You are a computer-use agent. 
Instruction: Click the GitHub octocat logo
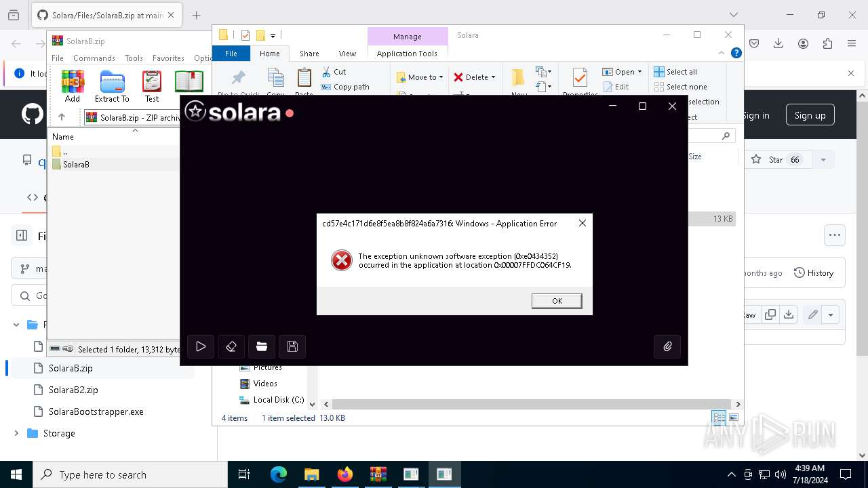32,114
